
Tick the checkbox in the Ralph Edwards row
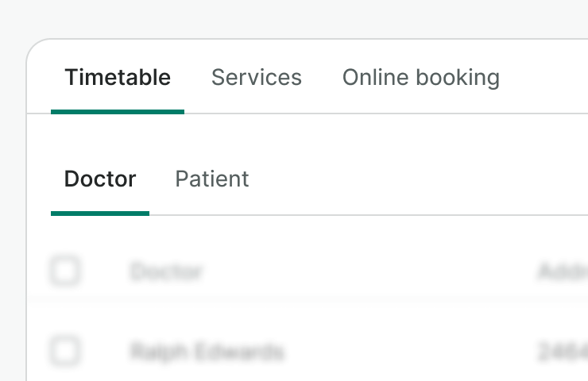pyautogui.click(x=64, y=350)
